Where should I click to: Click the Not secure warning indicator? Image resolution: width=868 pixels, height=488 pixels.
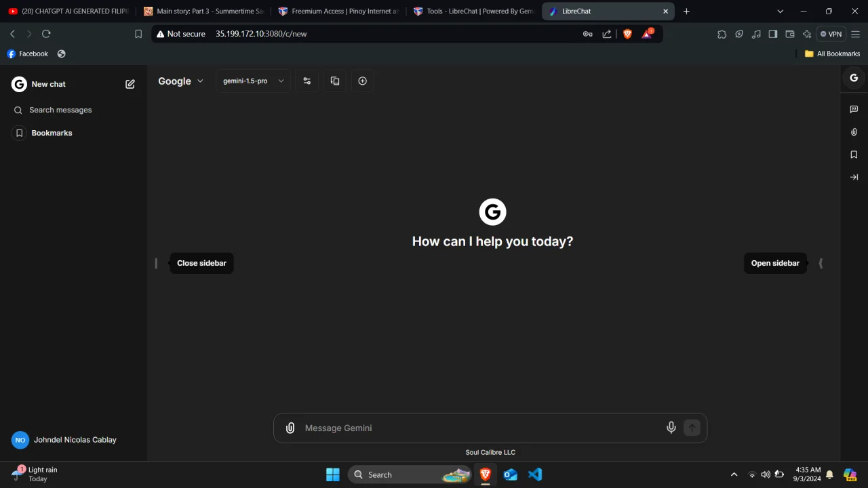180,34
